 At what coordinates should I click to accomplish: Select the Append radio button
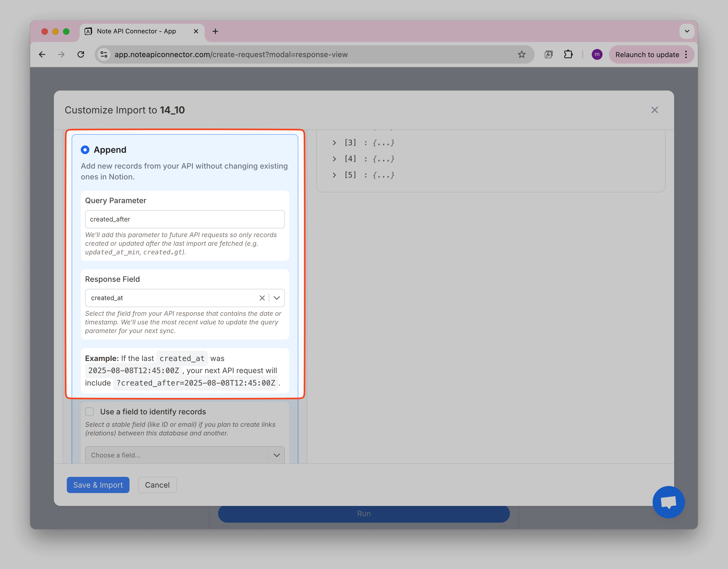(85, 150)
